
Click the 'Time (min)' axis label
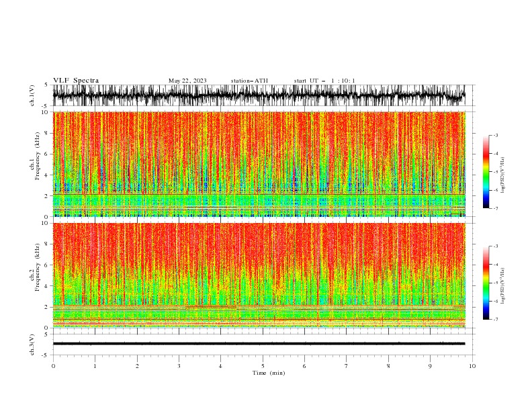click(x=269, y=373)
